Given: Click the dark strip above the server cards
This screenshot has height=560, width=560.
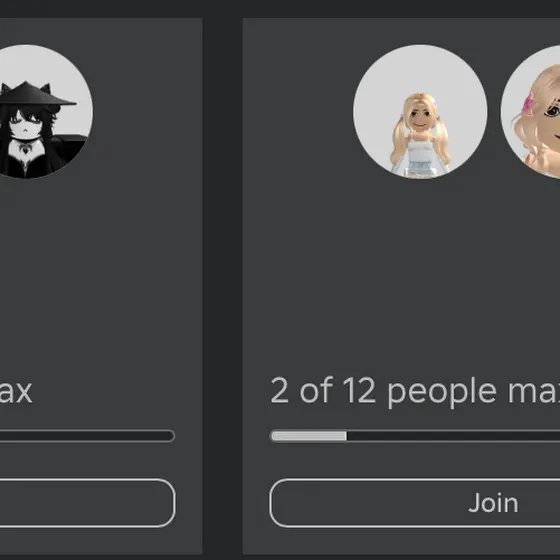Looking at the screenshot, I should tap(280, 9).
